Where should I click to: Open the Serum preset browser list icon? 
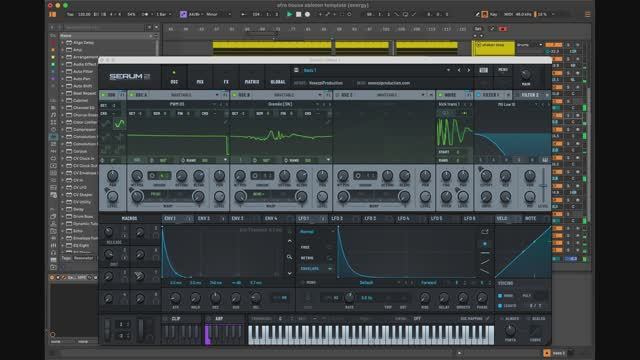coord(296,70)
